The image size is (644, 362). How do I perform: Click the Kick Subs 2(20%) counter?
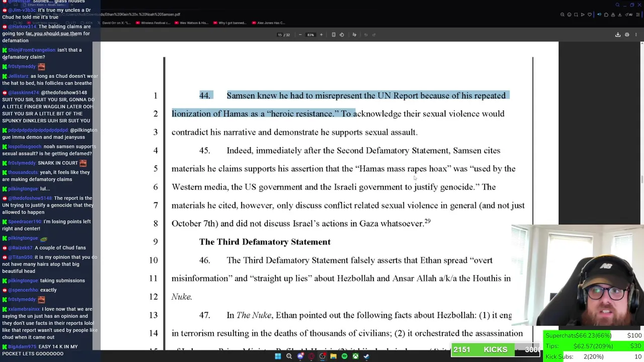pyautogui.click(x=594, y=356)
